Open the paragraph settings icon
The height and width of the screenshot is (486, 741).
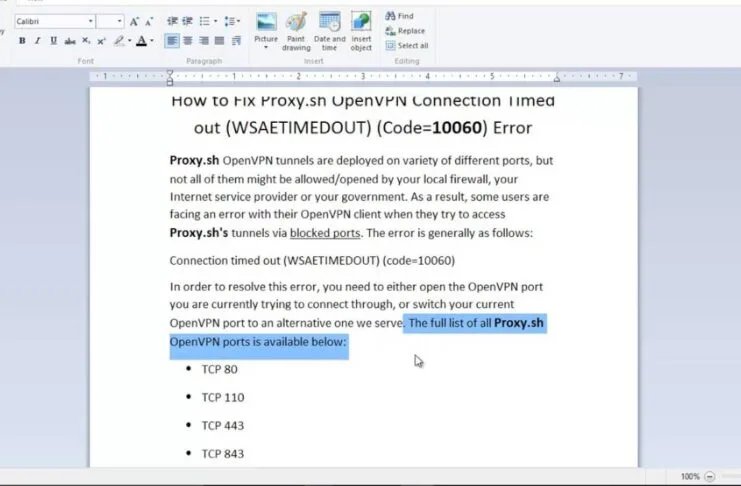[236, 41]
